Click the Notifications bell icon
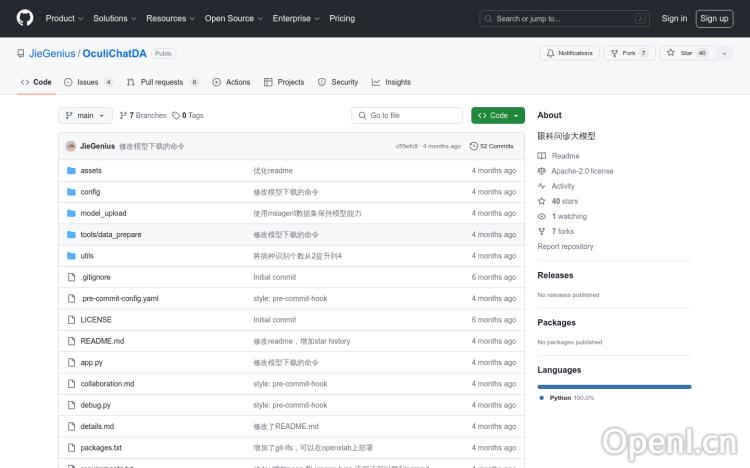750x468 pixels. pyautogui.click(x=550, y=53)
